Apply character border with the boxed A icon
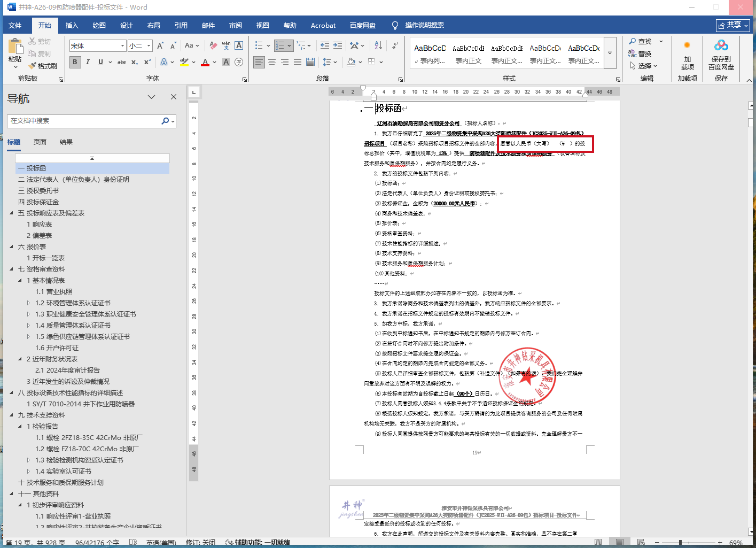Image resolution: width=756 pixels, height=548 pixels. coord(239,46)
